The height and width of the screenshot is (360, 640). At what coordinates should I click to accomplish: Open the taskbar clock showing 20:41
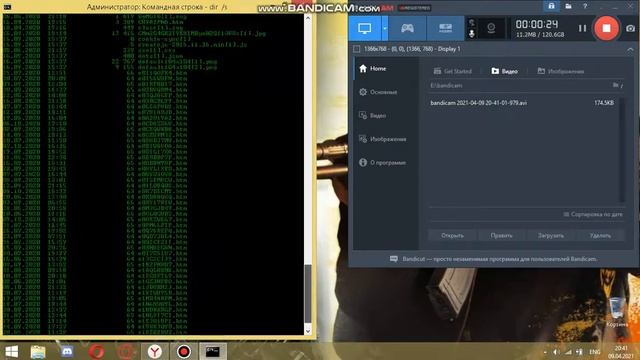pos(621,352)
